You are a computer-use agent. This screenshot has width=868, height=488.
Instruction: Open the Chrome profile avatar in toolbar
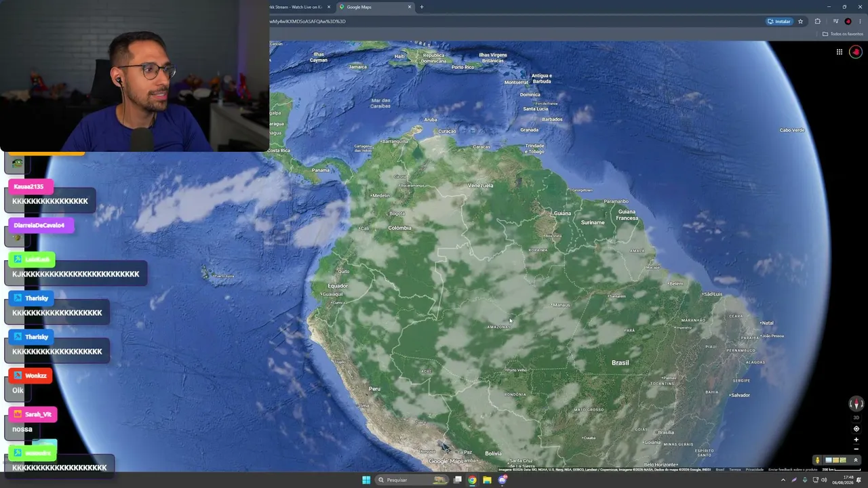(x=848, y=21)
